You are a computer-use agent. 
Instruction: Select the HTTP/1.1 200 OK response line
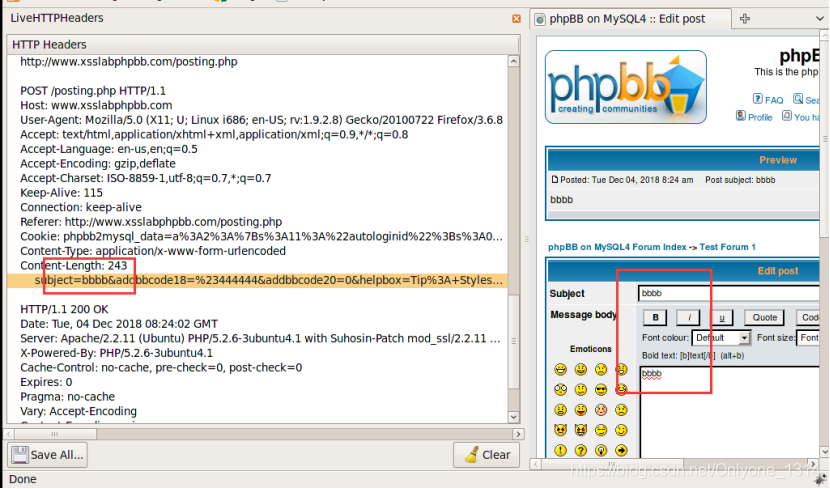pos(64,309)
